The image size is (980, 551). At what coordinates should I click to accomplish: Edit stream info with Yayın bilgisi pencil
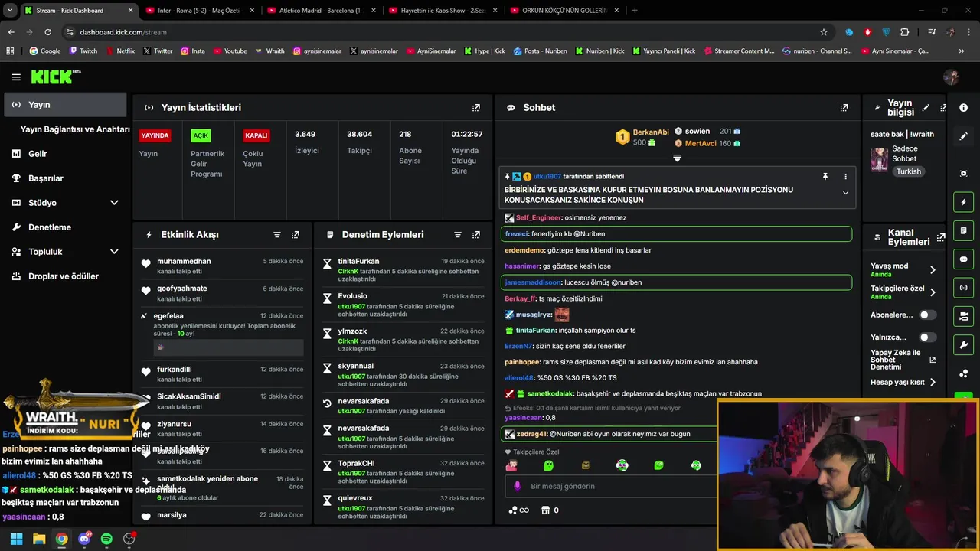pyautogui.click(x=926, y=108)
